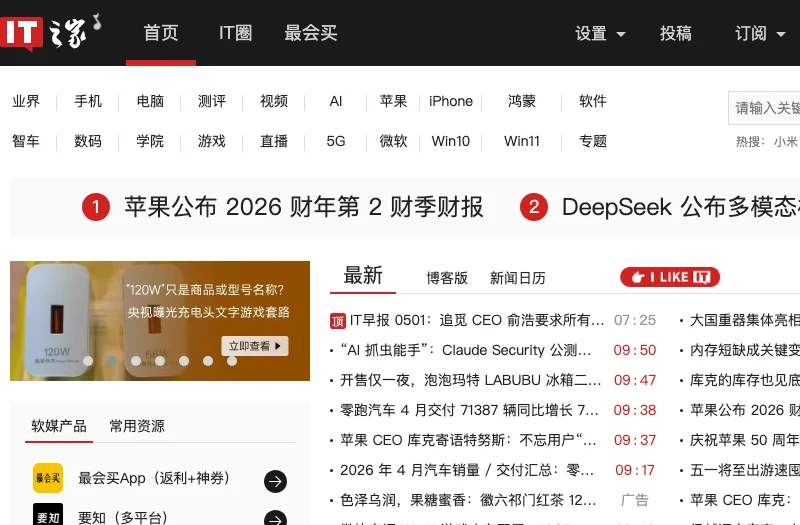Open the 数码 category

tap(88, 141)
